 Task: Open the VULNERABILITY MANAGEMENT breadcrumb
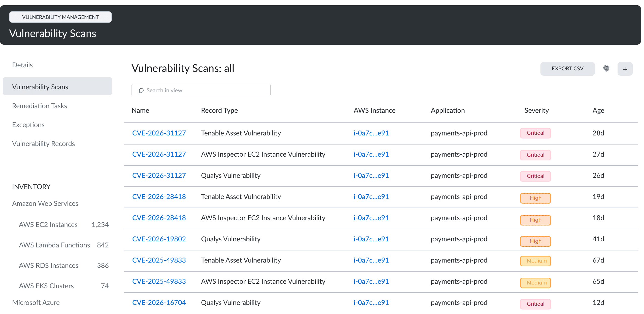tap(60, 17)
